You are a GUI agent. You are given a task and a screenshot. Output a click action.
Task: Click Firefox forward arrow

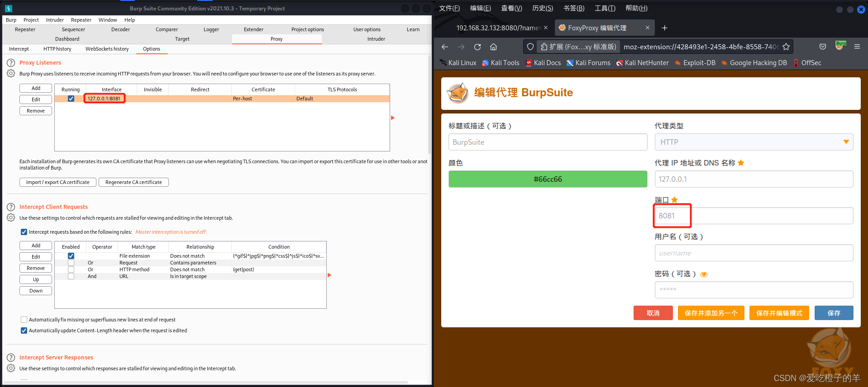point(461,47)
